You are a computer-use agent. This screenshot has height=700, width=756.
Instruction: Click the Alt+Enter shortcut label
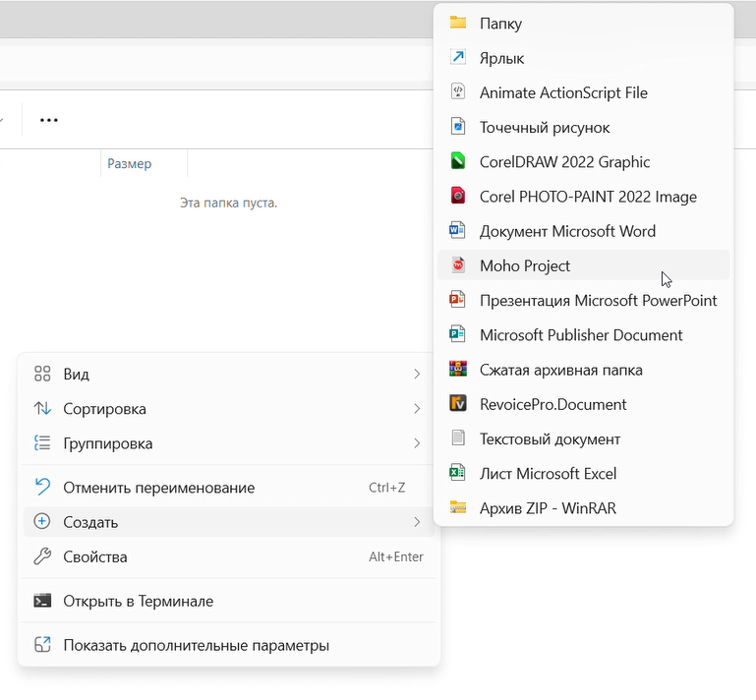tap(396, 556)
